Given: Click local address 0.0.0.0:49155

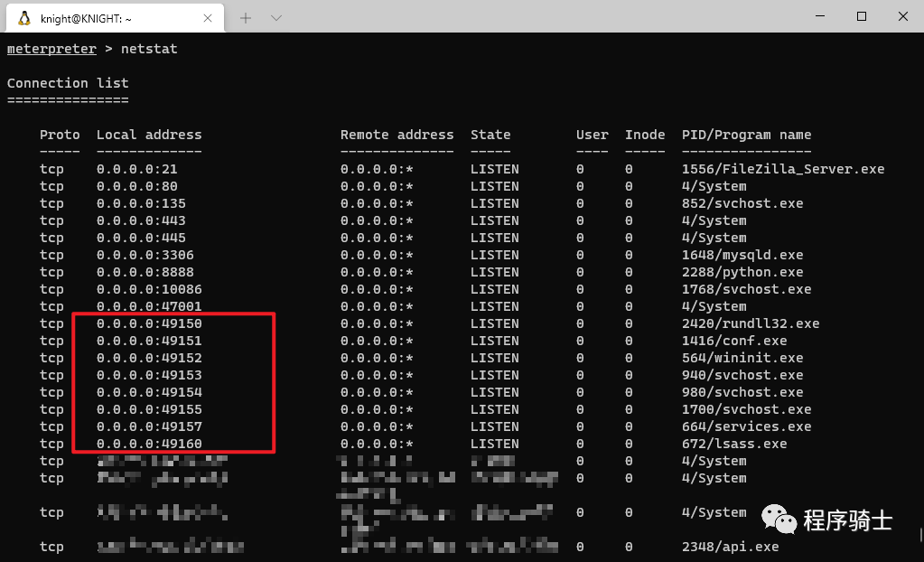Looking at the screenshot, I should pyautogui.click(x=149, y=408).
